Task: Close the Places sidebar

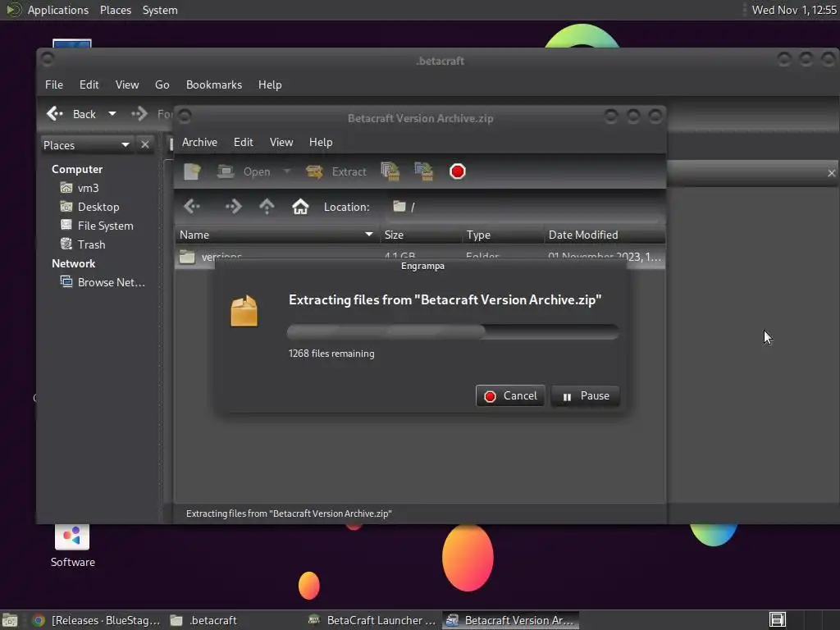Action: [145, 144]
